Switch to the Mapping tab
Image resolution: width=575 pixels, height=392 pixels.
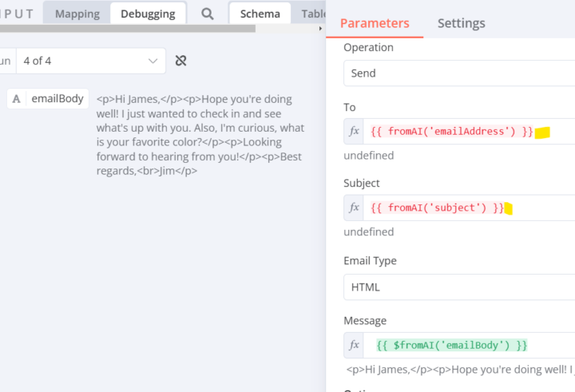77,14
